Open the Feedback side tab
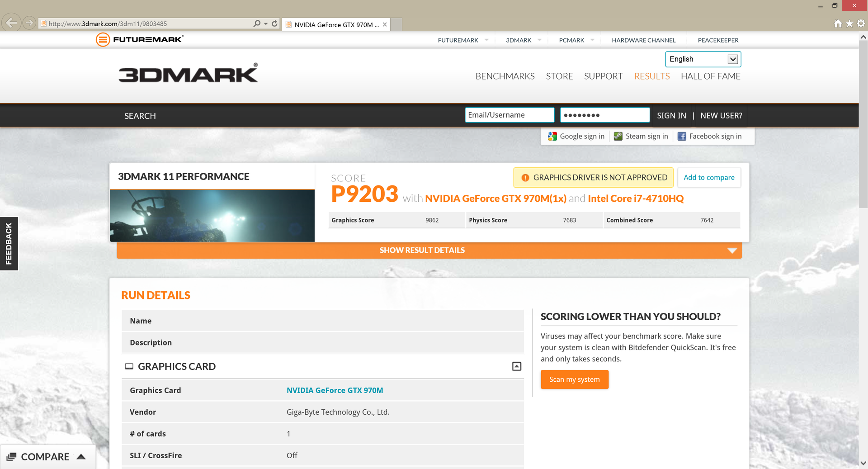This screenshot has height=469, width=868. point(9,244)
